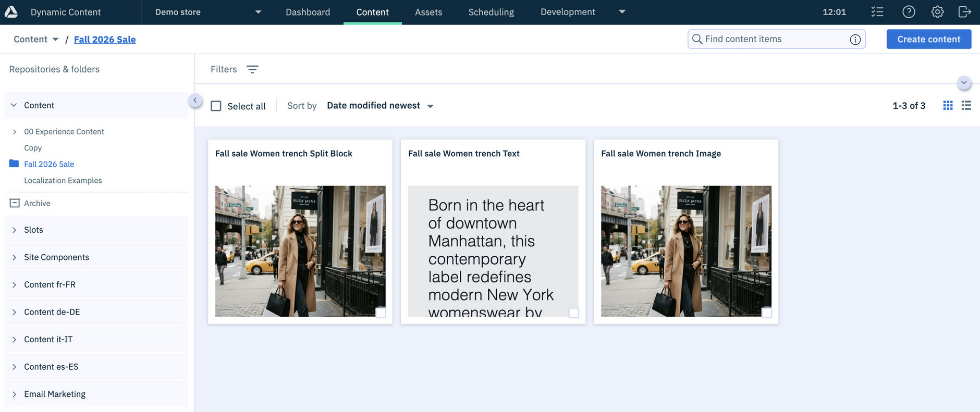This screenshot has height=412, width=980.
Task: Click the search info icon
Action: (x=855, y=40)
